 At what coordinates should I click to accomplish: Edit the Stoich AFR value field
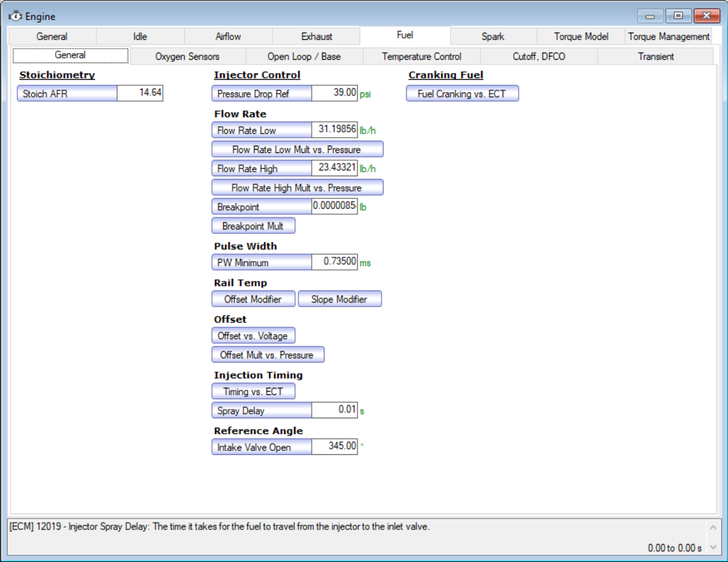[140, 93]
